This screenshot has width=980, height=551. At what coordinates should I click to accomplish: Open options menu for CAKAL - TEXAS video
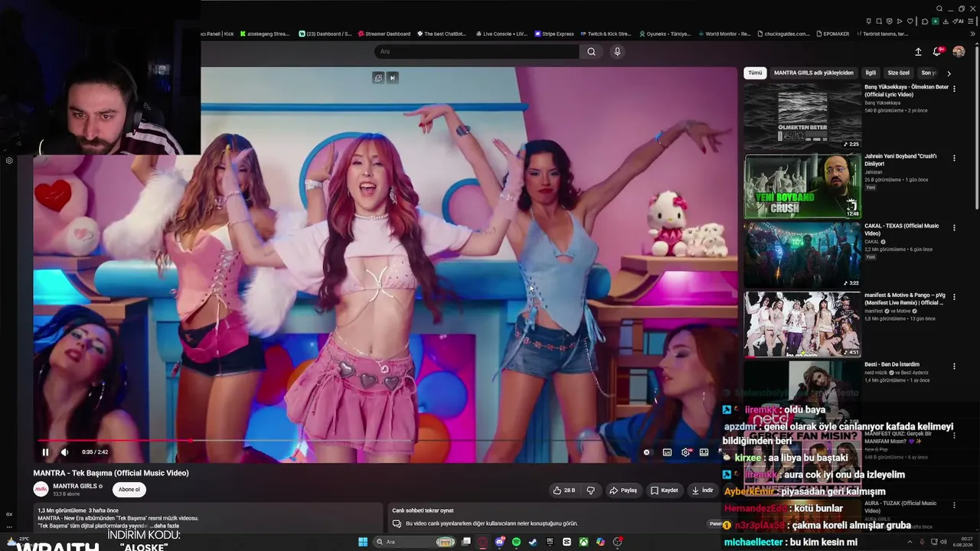click(x=954, y=227)
